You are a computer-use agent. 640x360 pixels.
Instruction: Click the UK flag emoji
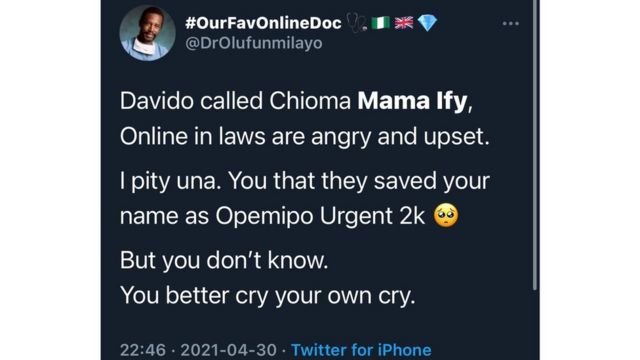404,23
